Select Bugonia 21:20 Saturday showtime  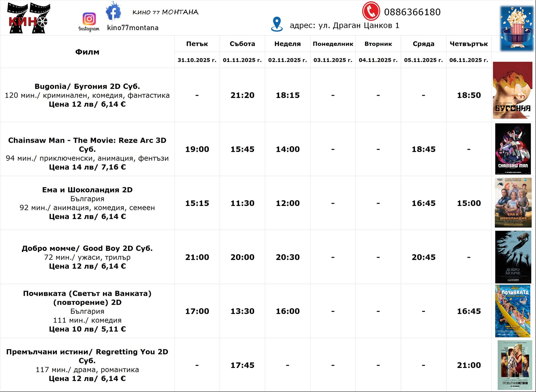(x=242, y=95)
